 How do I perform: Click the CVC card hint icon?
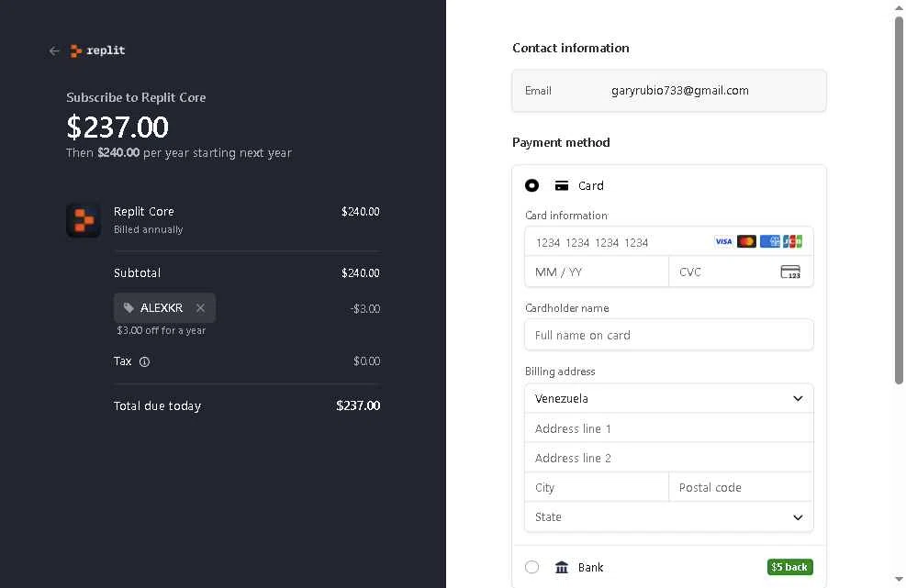coord(789,272)
